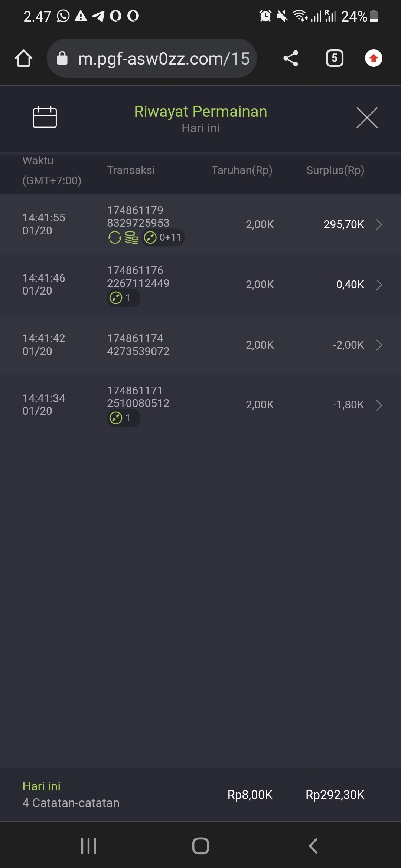Expand details of 295,70K surplus row
Viewport: 401px width, 868px height.
[x=379, y=224]
